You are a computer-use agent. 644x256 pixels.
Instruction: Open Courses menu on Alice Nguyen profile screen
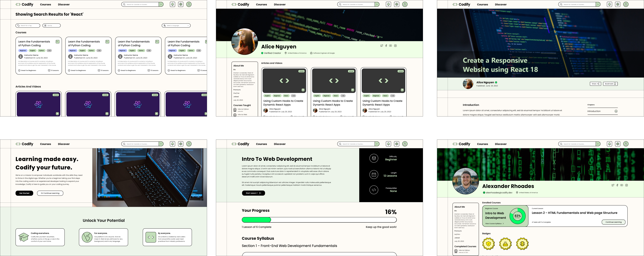(x=261, y=5)
